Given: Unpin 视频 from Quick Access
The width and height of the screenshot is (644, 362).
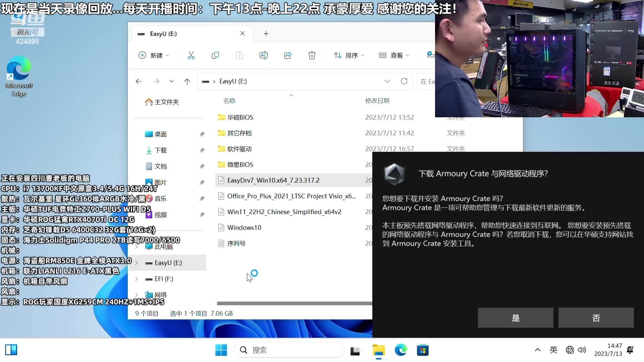Looking at the screenshot, I should pyautogui.click(x=202, y=215).
